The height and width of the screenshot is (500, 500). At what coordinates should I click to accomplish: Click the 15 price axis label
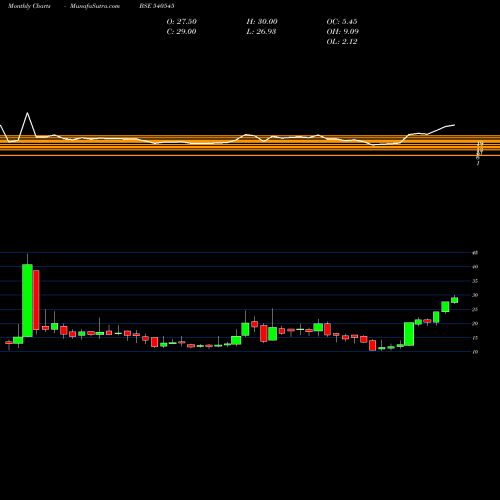click(475, 338)
